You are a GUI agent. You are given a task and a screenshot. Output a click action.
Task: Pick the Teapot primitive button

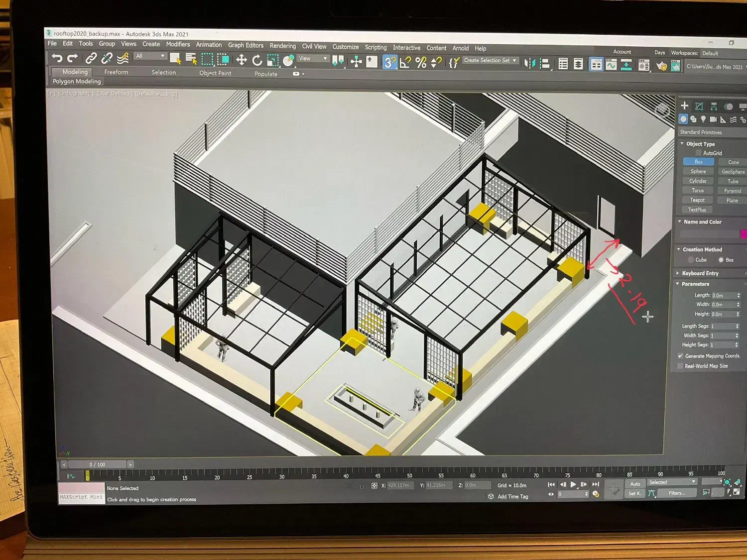click(697, 200)
